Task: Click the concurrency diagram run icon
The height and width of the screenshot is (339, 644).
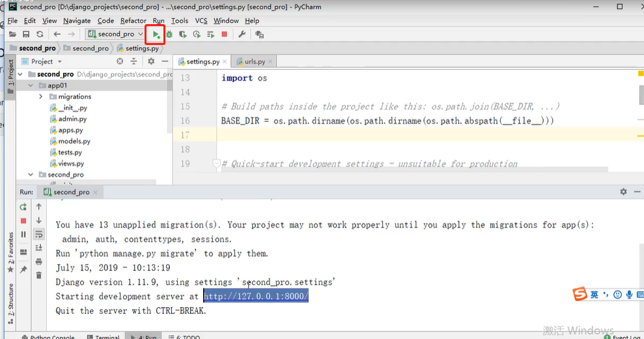Action: coord(211,35)
